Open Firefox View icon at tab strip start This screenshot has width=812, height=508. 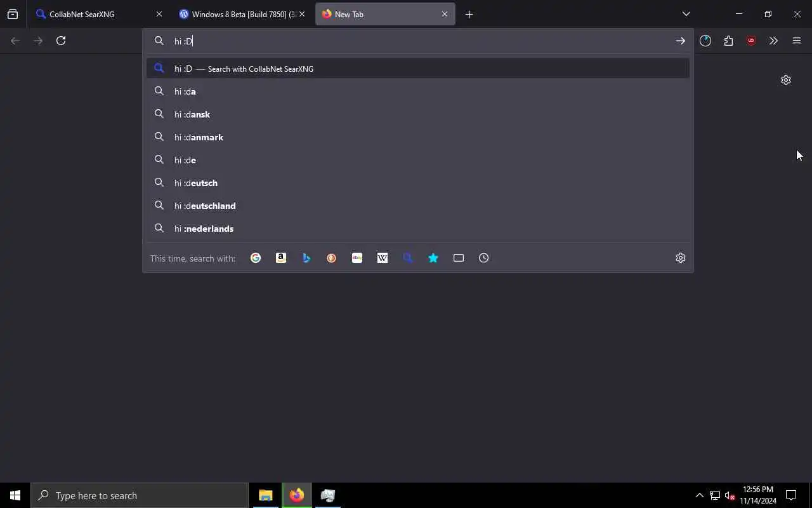pyautogui.click(x=13, y=14)
